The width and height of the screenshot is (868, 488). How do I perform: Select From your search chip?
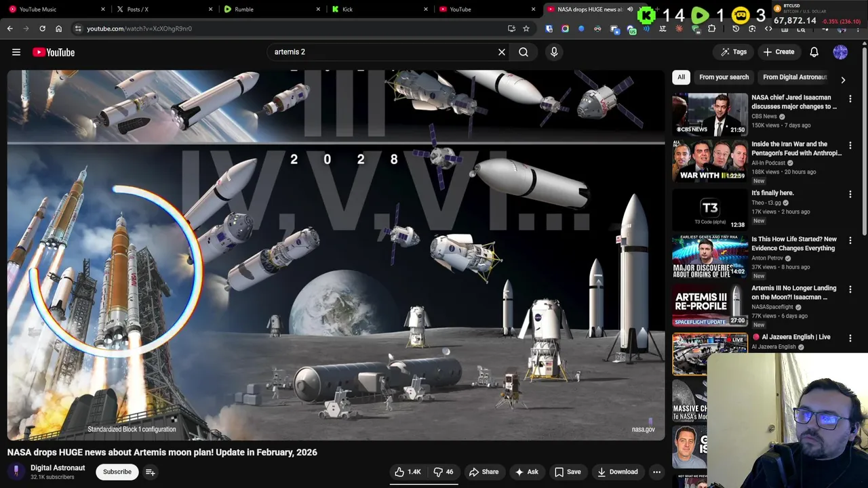(724, 77)
